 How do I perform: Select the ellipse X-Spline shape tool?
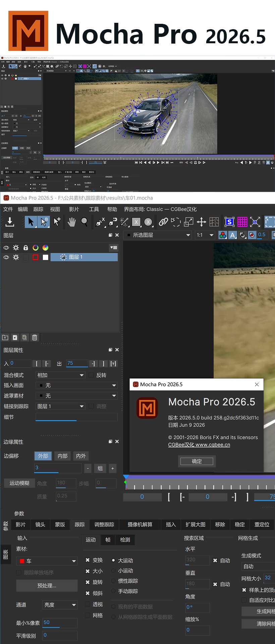[148, 222]
